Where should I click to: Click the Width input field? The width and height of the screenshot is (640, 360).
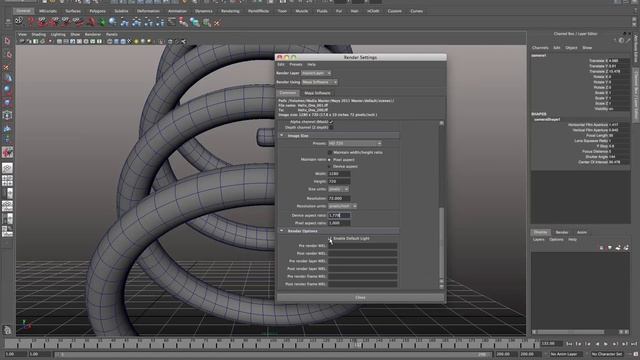339,174
